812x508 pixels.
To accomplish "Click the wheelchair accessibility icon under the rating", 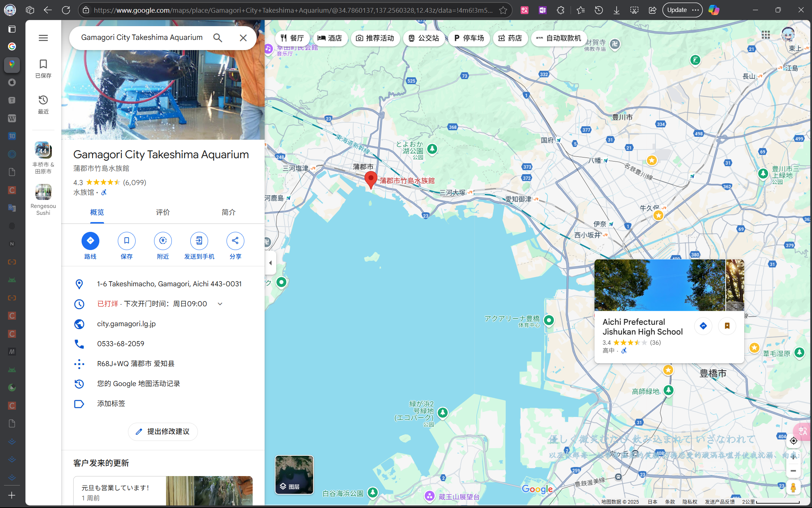I will 104,192.
